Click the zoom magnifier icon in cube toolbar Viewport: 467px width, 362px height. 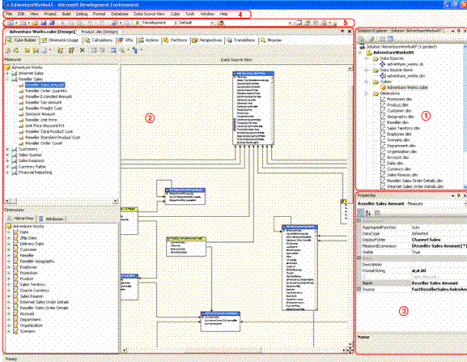(123, 50)
